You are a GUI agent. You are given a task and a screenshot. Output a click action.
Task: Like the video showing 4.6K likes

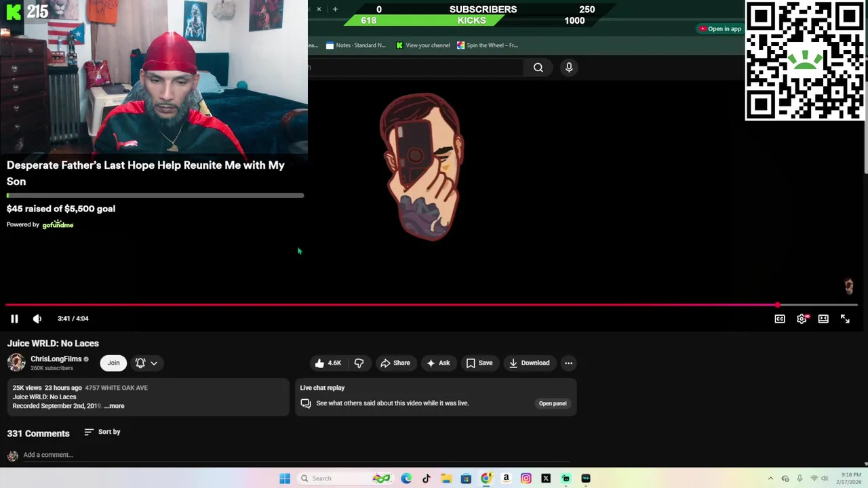328,363
